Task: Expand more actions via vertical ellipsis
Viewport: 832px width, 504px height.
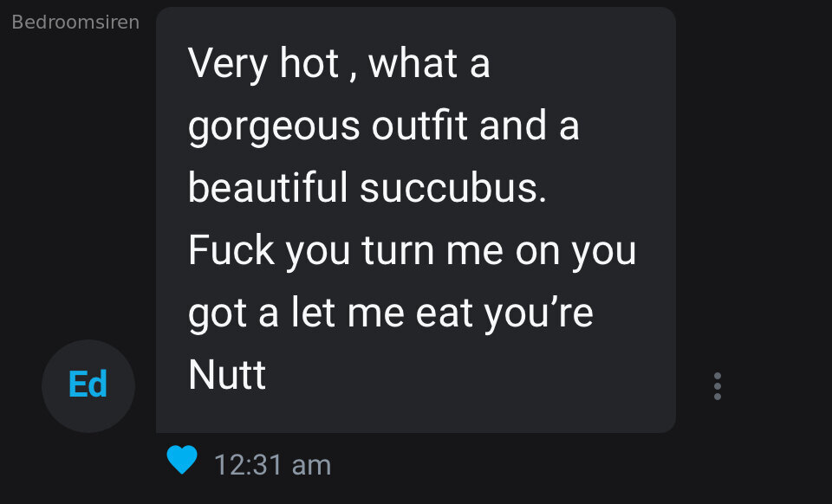Action: (x=718, y=386)
